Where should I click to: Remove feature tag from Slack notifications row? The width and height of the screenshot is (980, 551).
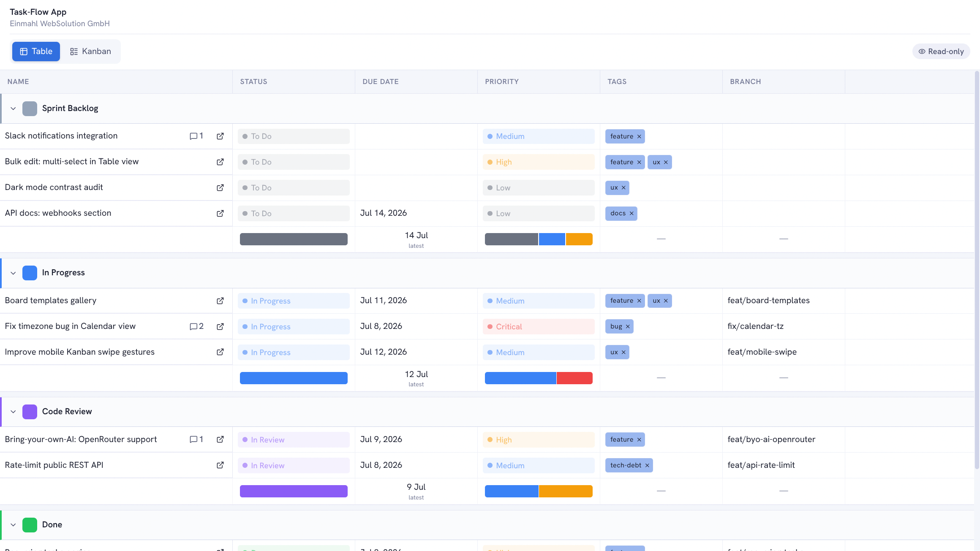tap(639, 136)
